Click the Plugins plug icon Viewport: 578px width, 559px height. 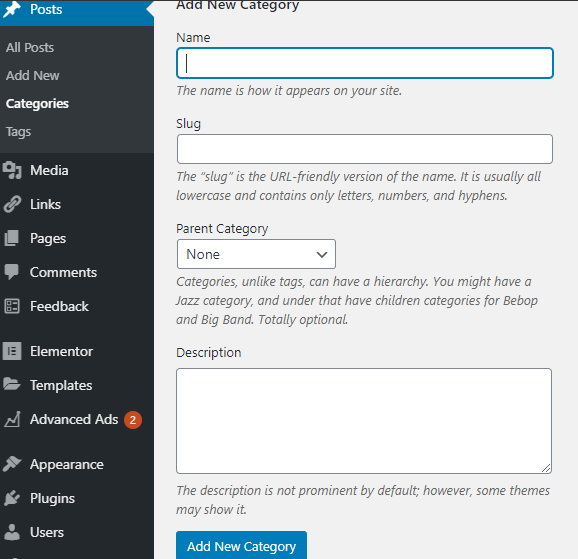[12, 498]
